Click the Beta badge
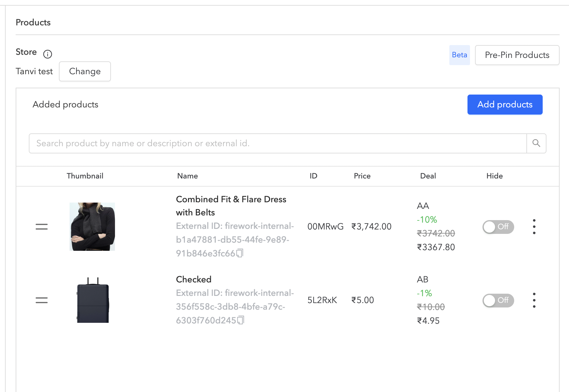The height and width of the screenshot is (392, 569). [459, 55]
